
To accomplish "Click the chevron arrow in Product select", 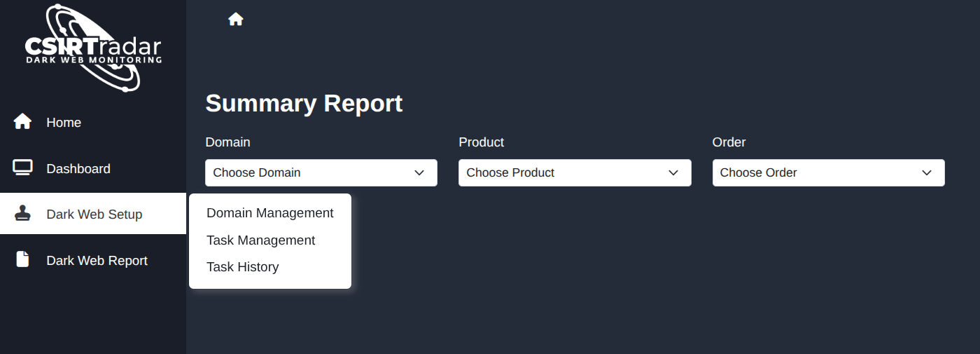I will click(x=673, y=172).
